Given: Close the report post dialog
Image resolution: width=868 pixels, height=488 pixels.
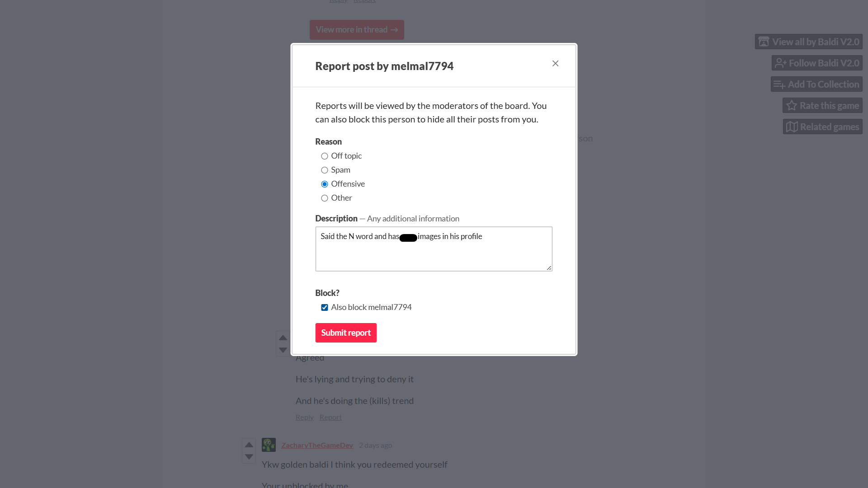Looking at the screenshot, I should click(x=555, y=64).
